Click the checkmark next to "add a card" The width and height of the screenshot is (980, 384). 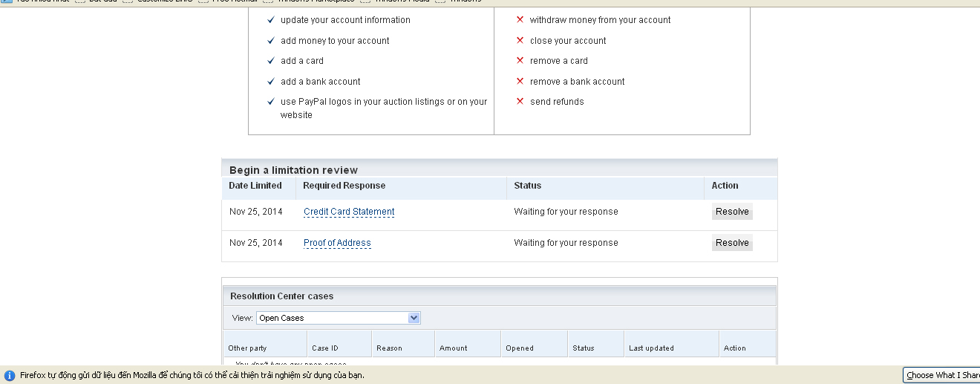point(271,61)
